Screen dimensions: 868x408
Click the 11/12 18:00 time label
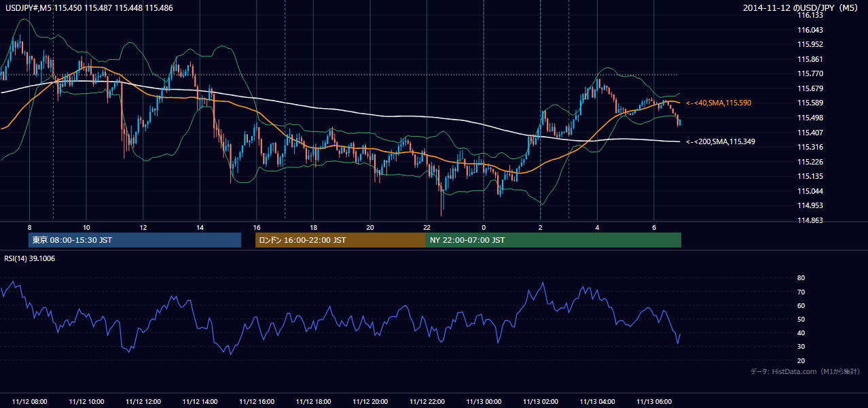pyautogui.click(x=313, y=402)
